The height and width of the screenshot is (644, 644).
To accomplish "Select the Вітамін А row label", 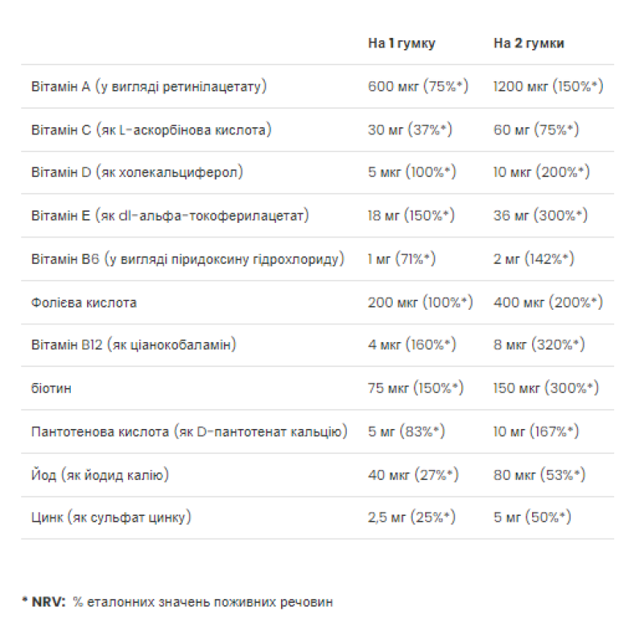I will click(x=149, y=87).
